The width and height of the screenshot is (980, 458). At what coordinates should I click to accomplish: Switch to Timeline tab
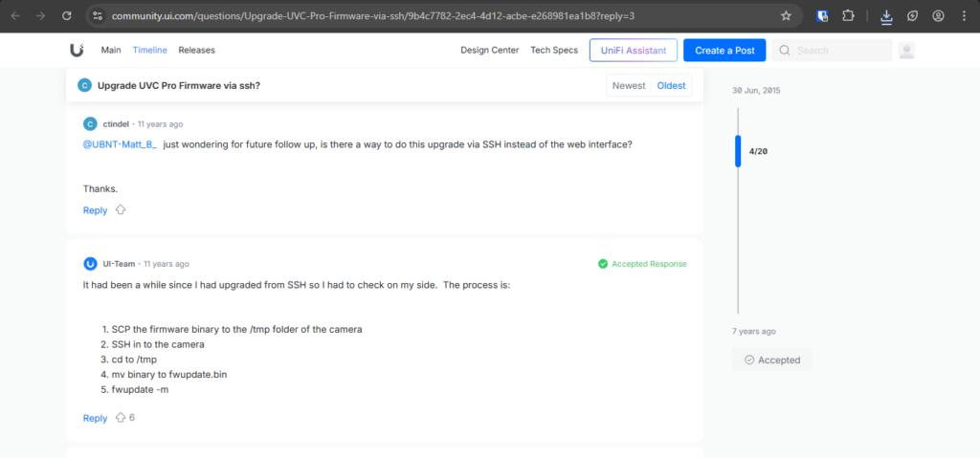click(x=150, y=50)
